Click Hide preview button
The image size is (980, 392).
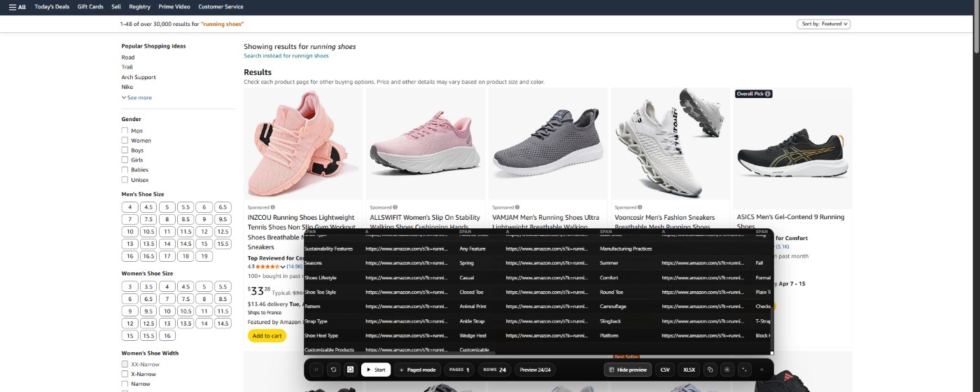point(628,370)
